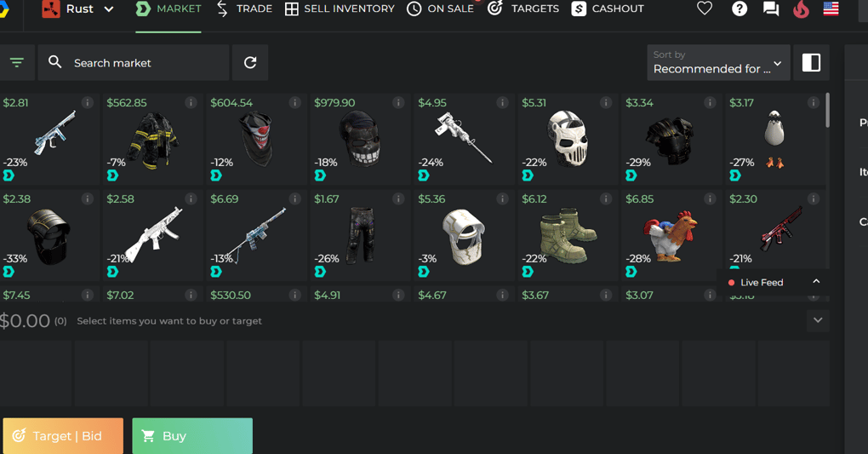Click DMarket badge on $6.12 boots
868x454 pixels.
click(528, 272)
